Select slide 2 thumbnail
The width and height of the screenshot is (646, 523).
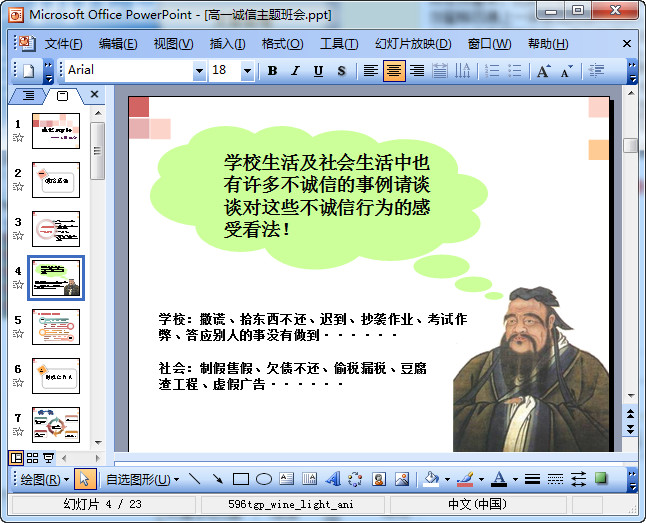click(x=56, y=180)
